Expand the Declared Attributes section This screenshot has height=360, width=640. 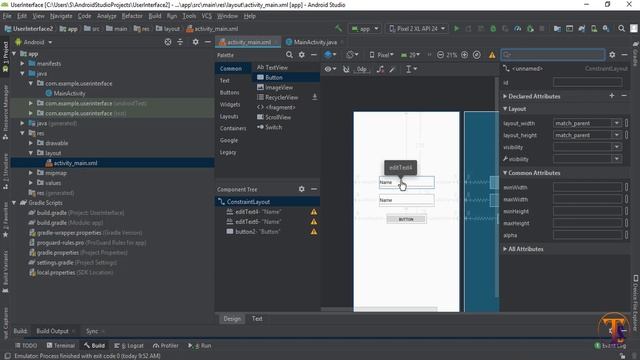coord(505,96)
